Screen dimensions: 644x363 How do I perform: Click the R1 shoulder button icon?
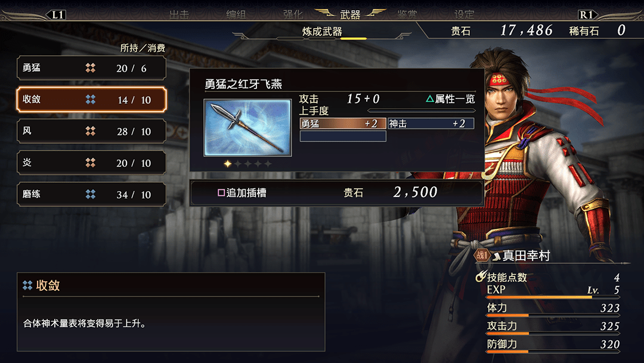pyautogui.click(x=587, y=15)
